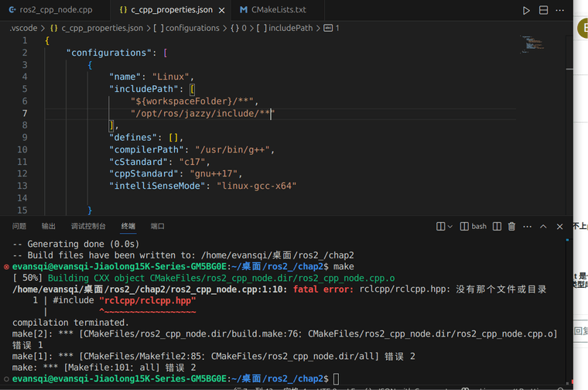Click the "gnu++17" value

pos(214,173)
